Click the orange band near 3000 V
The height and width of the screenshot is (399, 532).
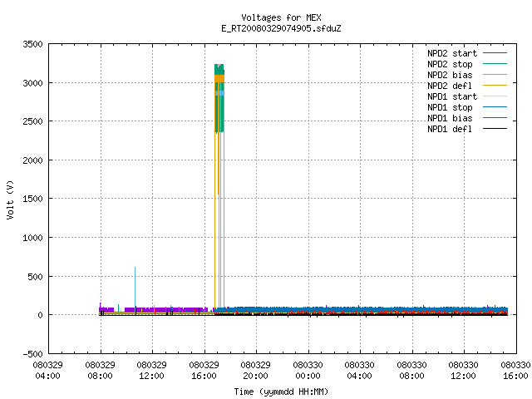coord(219,78)
